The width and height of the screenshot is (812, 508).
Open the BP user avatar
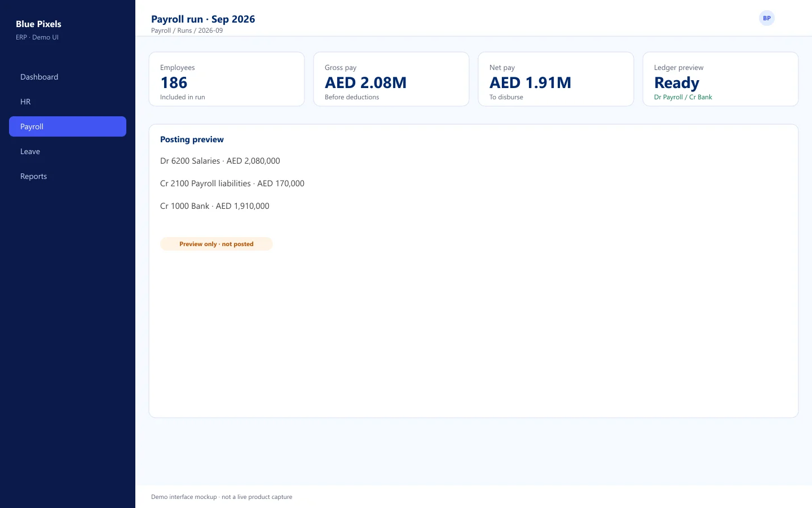766,18
